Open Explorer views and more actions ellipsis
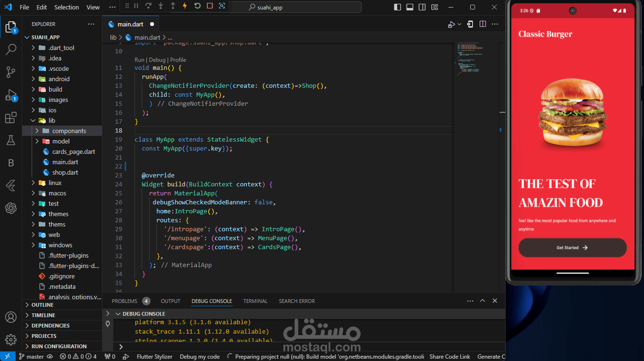 click(x=91, y=24)
